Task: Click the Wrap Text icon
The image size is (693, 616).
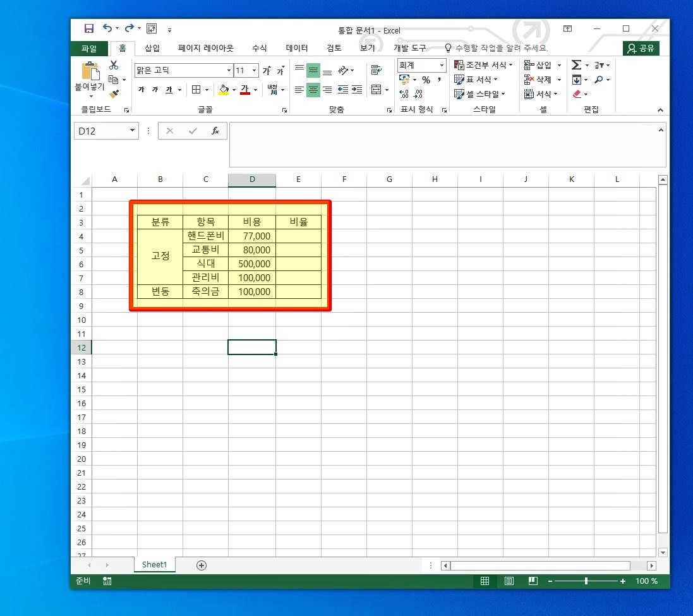Action: click(376, 70)
